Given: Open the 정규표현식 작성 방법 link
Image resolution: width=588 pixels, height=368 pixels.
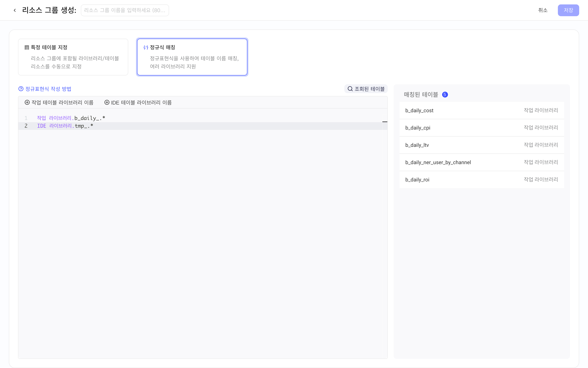Looking at the screenshot, I should [x=48, y=89].
